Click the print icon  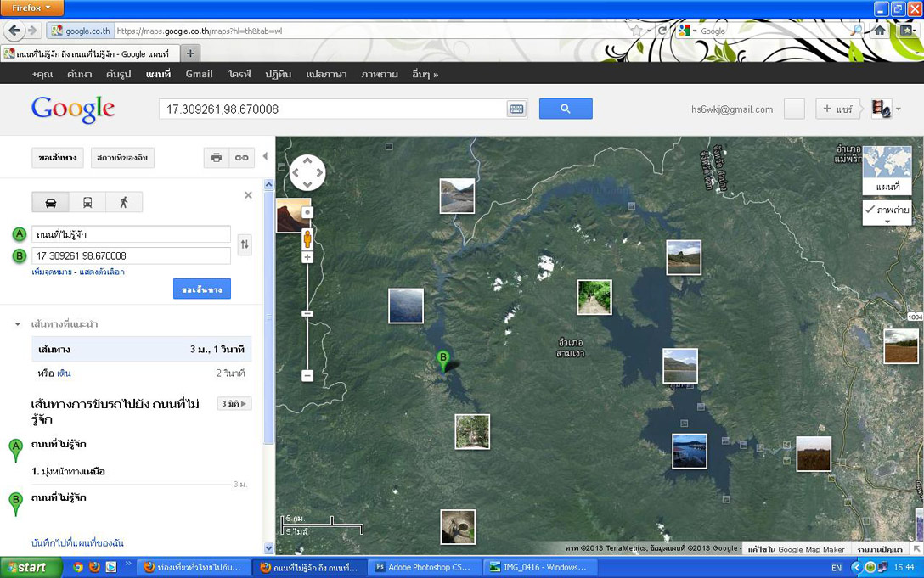click(217, 158)
